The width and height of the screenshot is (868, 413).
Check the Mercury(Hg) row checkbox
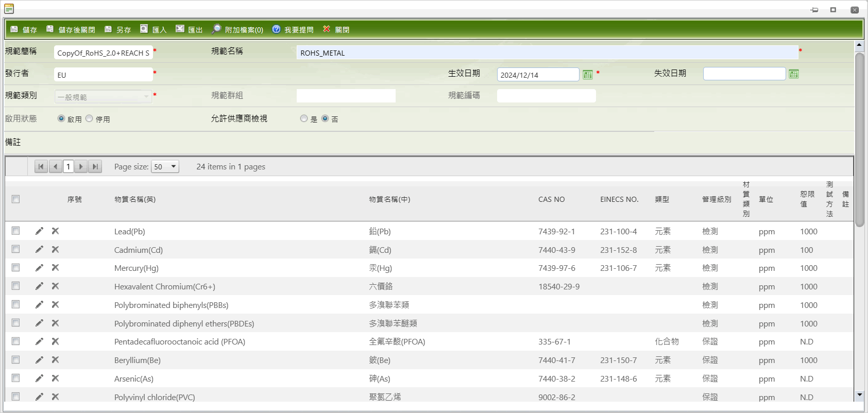[x=16, y=268]
